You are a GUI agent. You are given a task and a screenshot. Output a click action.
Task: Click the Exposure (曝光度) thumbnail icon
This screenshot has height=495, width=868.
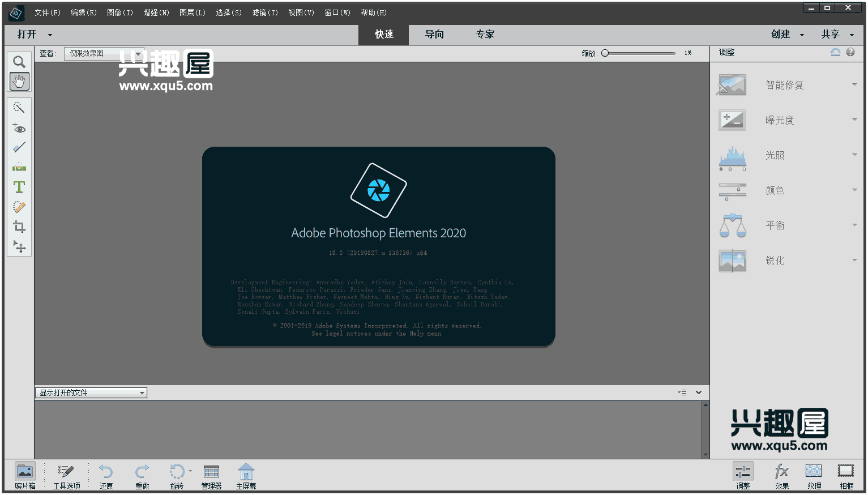(x=732, y=120)
